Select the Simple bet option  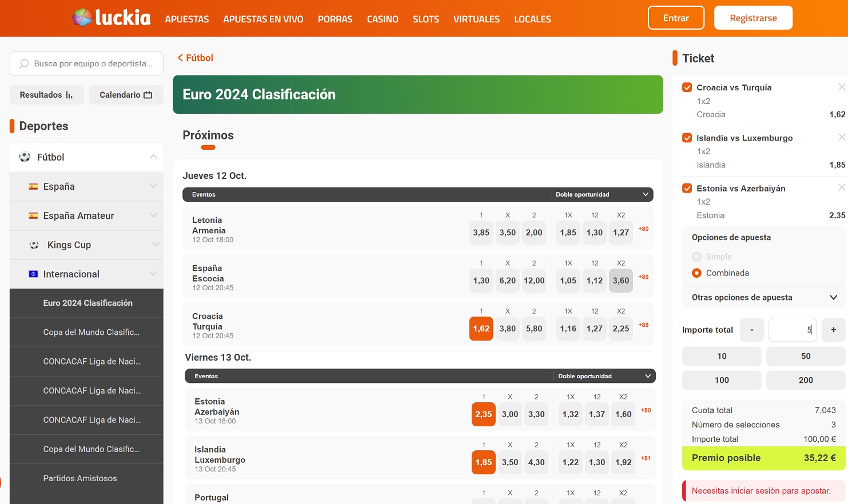[x=696, y=257]
